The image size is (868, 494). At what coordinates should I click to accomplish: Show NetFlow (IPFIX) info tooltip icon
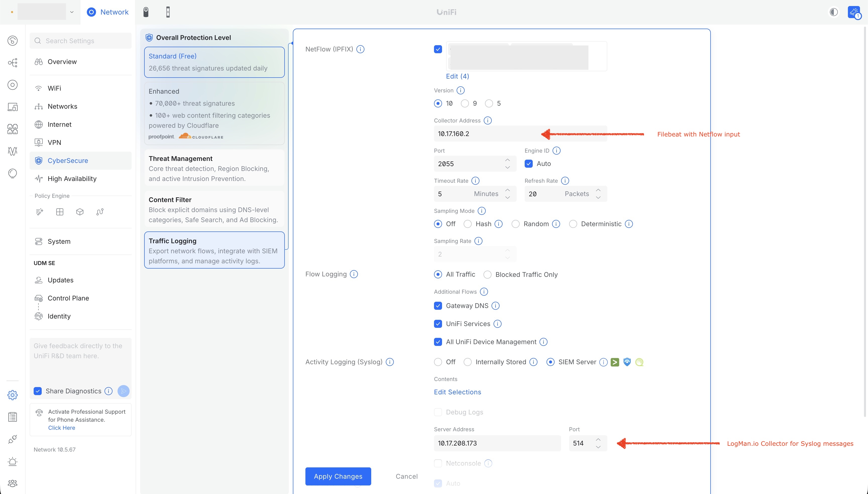(x=360, y=49)
